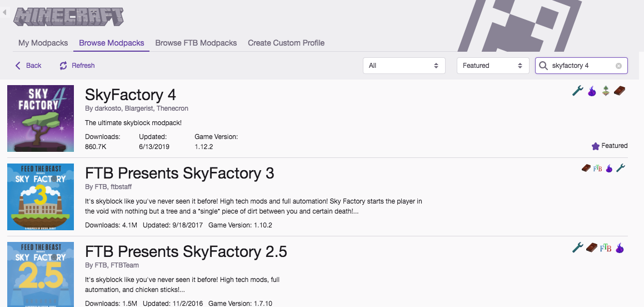This screenshot has height=307, width=644.
Task: Click the author line 'By FTB, ftbstaff'
Action: point(108,187)
